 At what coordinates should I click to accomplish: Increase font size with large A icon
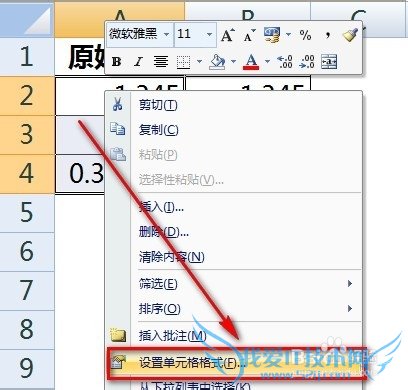tap(228, 35)
